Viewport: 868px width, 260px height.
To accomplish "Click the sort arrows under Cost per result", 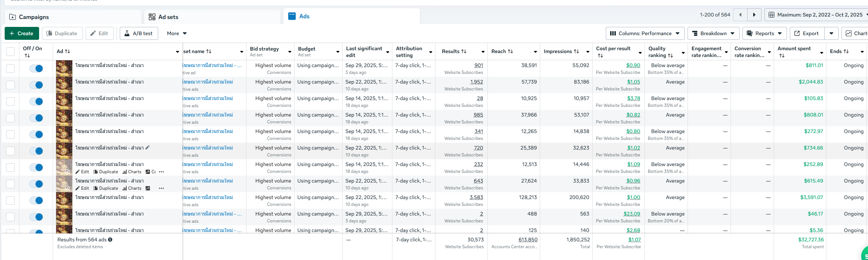I will 600,56.
